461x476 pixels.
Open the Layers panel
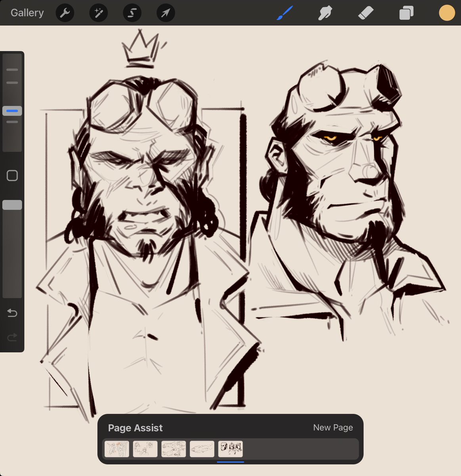coord(406,13)
